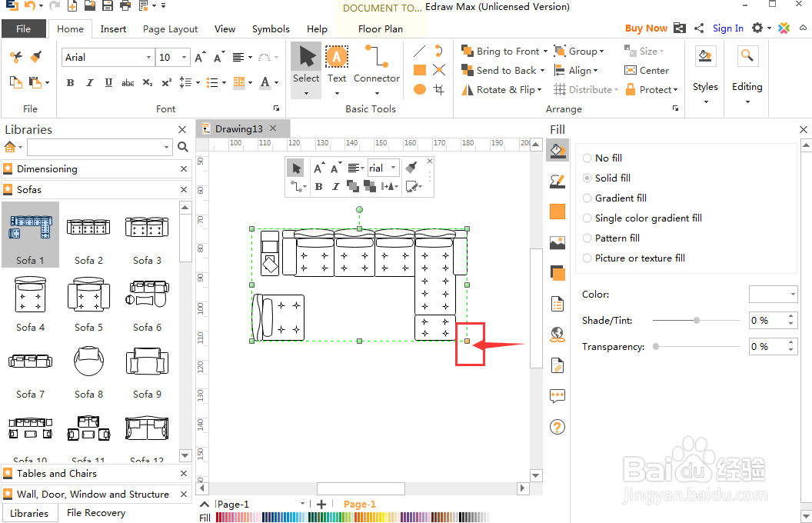Search libraries with magnifier icon
The image size is (812, 523).
[x=183, y=147]
